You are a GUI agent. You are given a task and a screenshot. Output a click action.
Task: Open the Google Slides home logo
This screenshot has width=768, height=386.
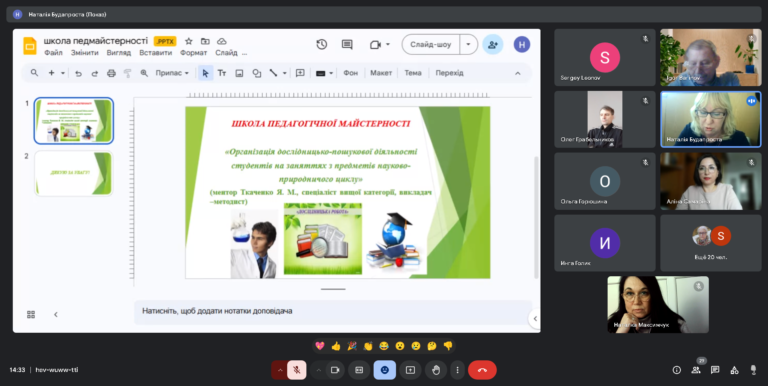[x=30, y=46]
